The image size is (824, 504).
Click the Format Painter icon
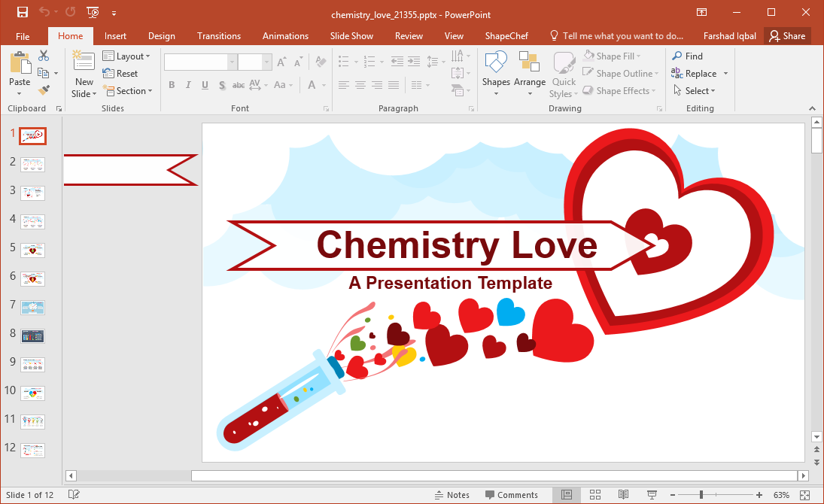pos(44,89)
